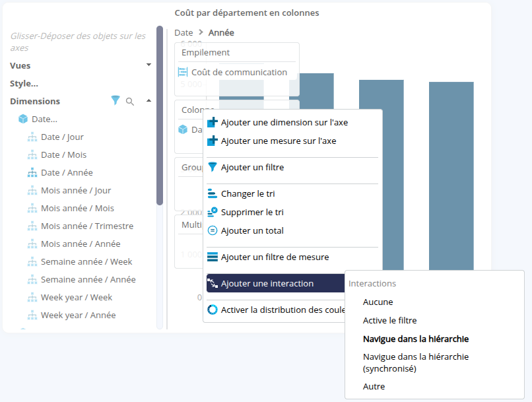Viewport: 532px width, 402px height.
Task: Select Changer le tri menu entry
Action: point(292,193)
